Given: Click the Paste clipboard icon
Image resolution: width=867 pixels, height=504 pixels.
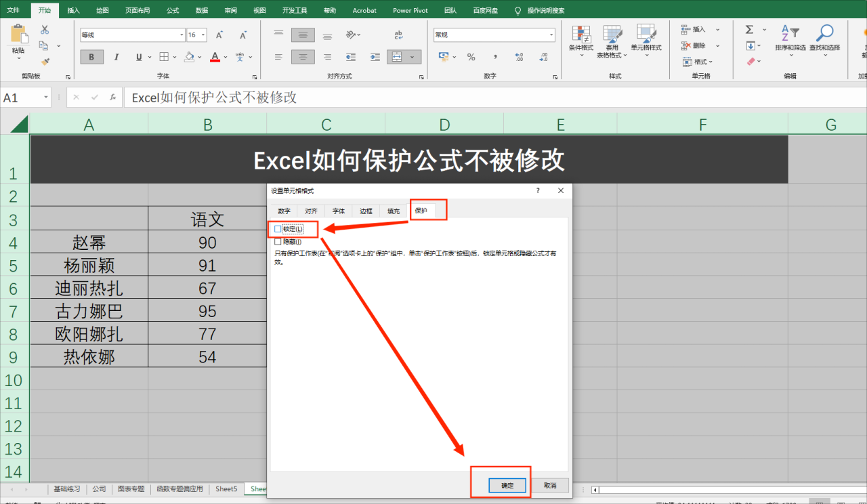Looking at the screenshot, I should [19, 35].
